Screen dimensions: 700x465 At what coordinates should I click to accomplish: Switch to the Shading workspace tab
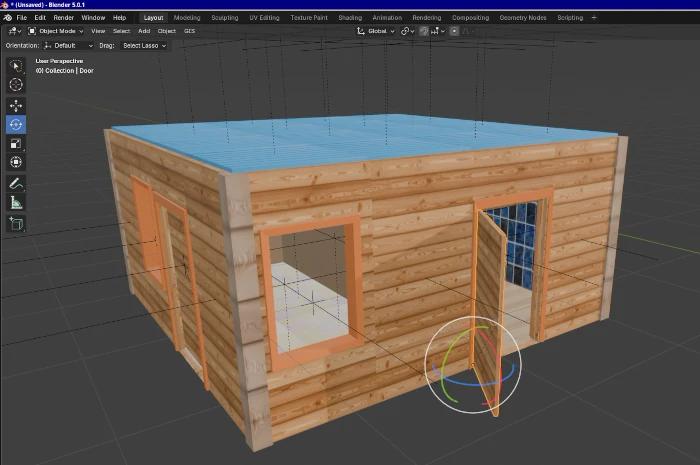pyautogui.click(x=350, y=18)
